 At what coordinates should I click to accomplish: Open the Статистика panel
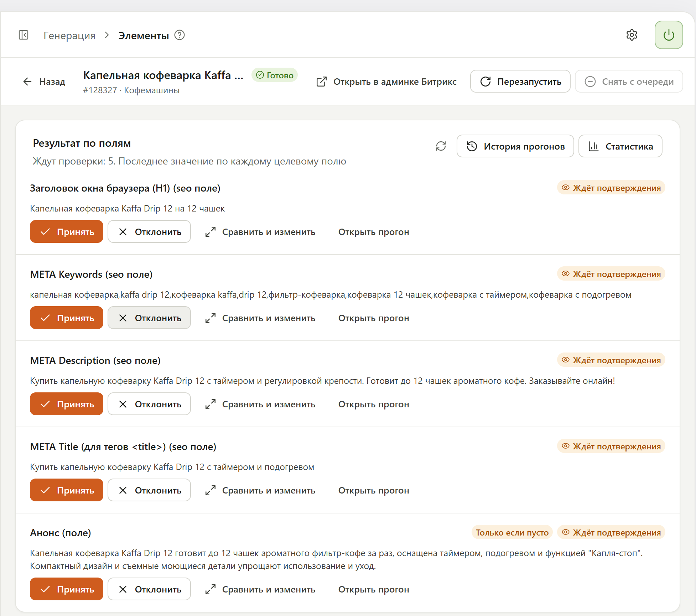[620, 146]
